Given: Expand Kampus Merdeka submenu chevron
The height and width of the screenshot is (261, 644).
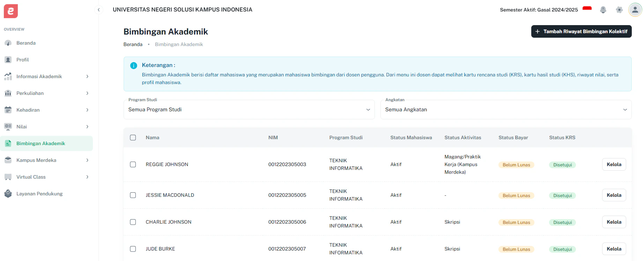Looking at the screenshot, I should [x=87, y=160].
